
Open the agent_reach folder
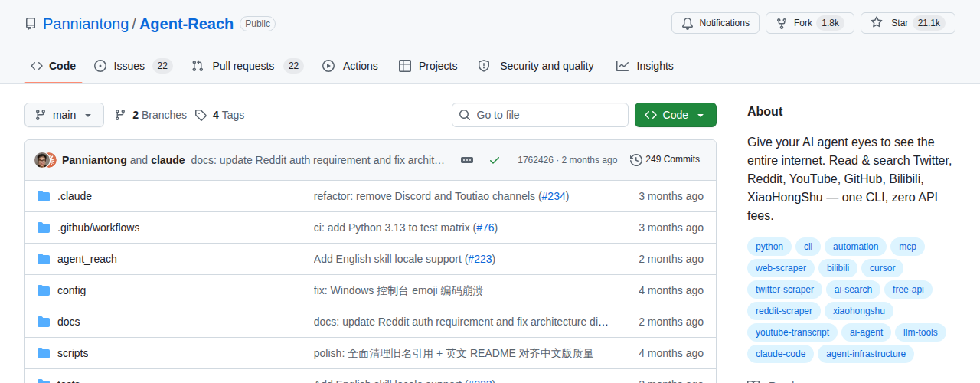click(87, 259)
